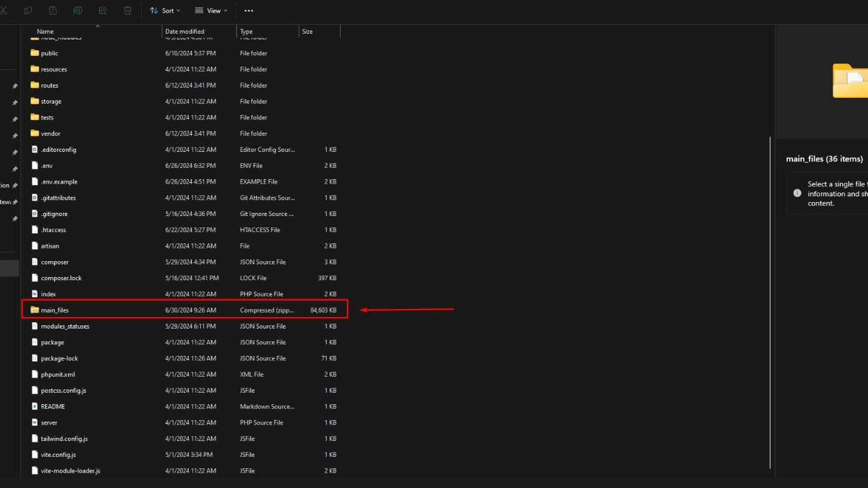Open the View dropdown menu
The image size is (868, 488).
point(211,11)
